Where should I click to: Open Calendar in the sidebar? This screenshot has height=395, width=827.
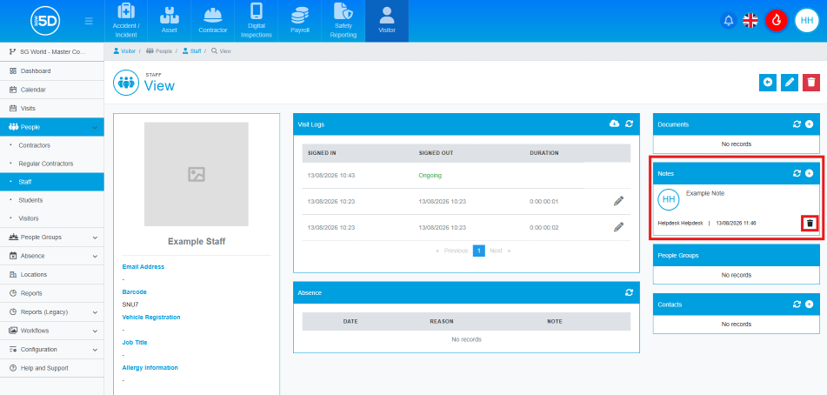click(x=52, y=90)
